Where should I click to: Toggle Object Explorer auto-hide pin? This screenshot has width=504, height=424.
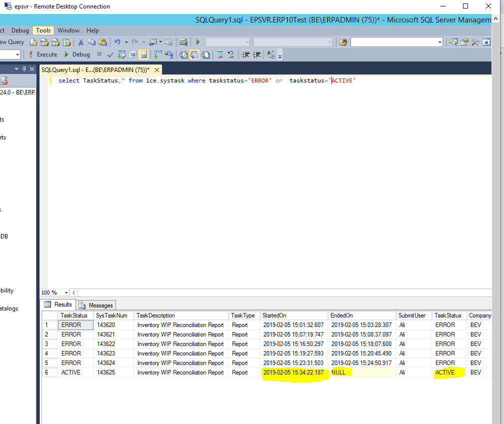[x=24, y=69]
